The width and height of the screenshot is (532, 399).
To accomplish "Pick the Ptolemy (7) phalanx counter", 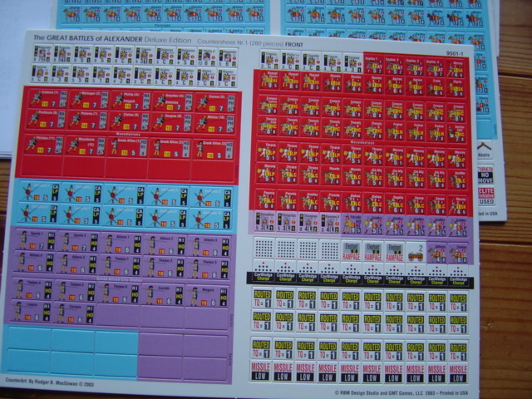I will [87, 120].
